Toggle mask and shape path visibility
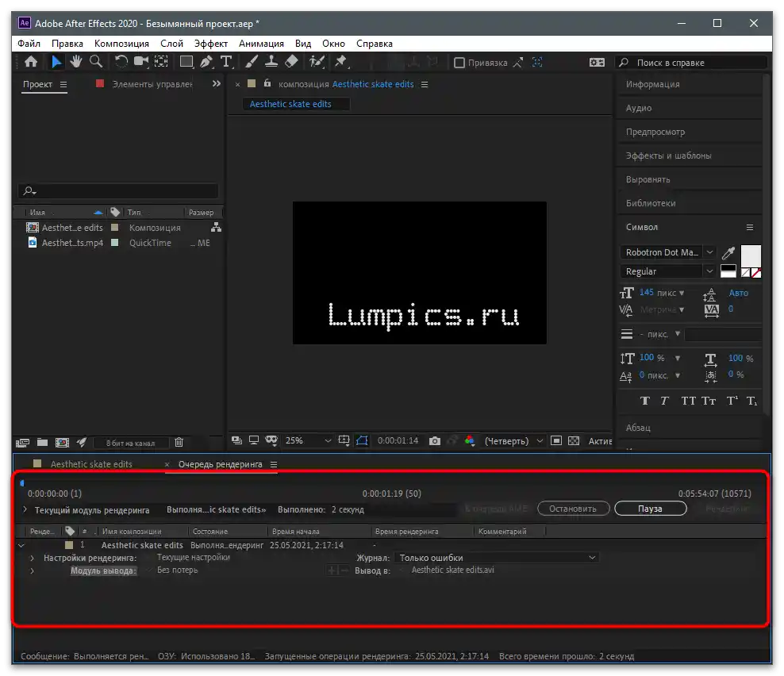Viewport: 784px width, 676px height. (362, 440)
